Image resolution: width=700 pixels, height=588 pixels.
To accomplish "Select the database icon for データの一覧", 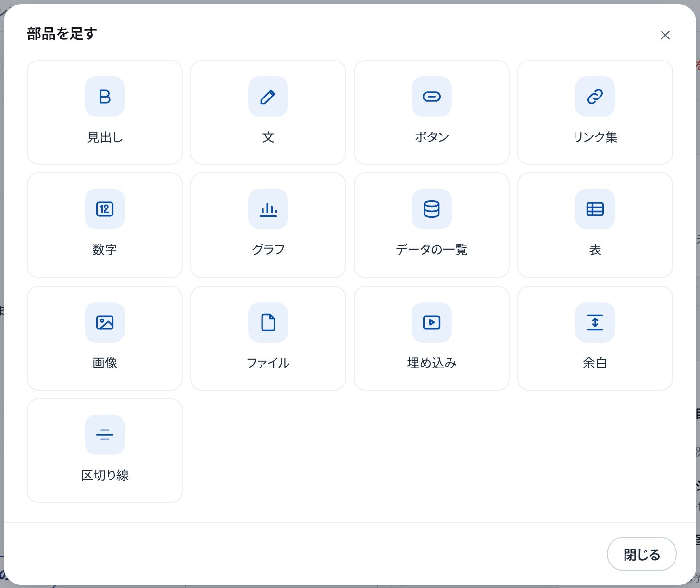I will pyautogui.click(x=432, y=209).
